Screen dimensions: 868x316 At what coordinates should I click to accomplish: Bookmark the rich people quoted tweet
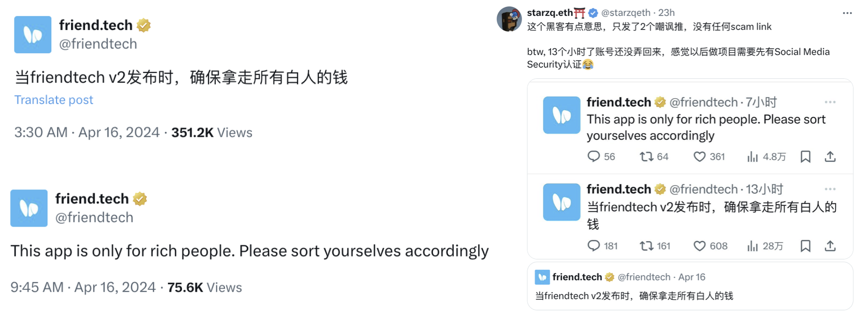pos(806,157)
